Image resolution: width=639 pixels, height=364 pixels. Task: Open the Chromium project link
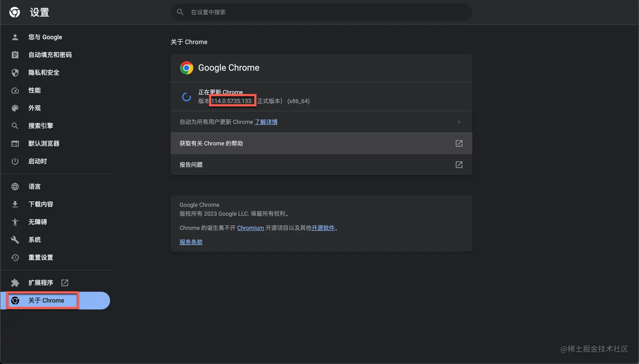pos(251,228)
